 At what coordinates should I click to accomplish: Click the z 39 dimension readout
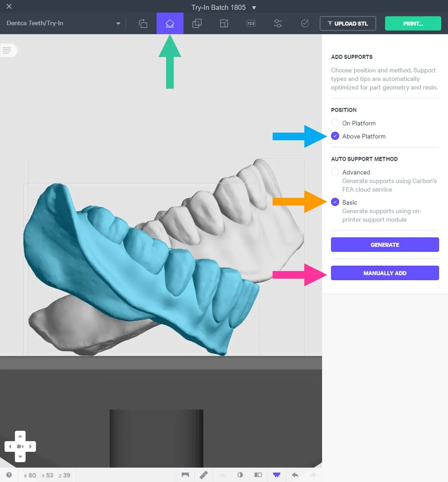[x=64, y=475]
